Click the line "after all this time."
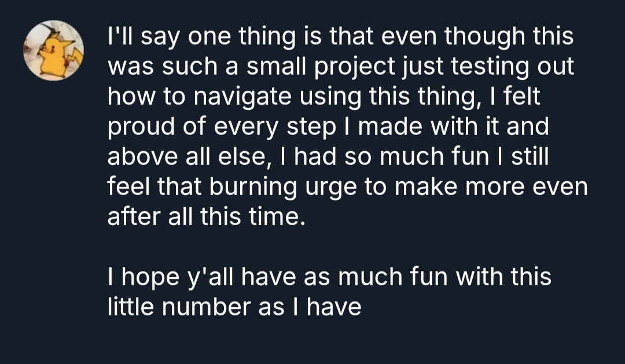This screenshot has width=625, height=364. 205,217
